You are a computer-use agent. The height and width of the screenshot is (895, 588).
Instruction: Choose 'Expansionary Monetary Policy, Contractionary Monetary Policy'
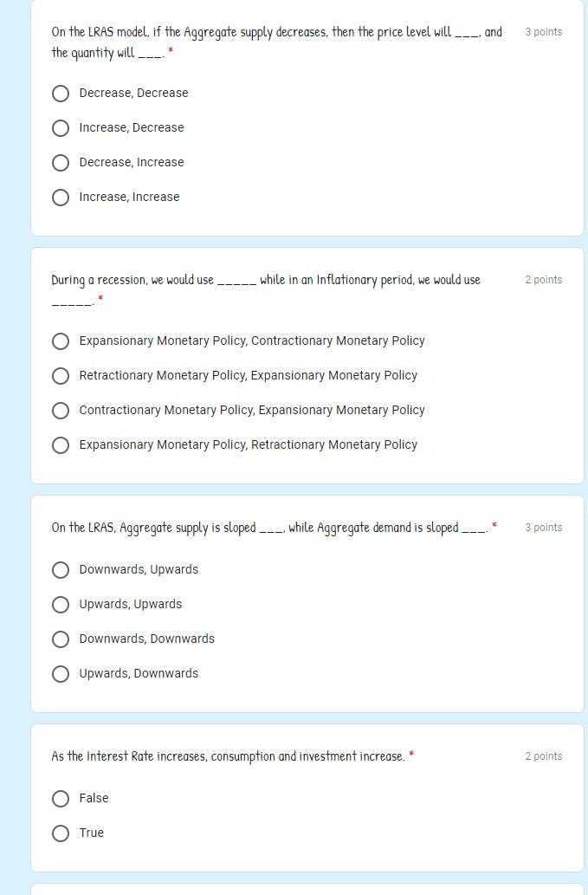click(x=61, y=341)
